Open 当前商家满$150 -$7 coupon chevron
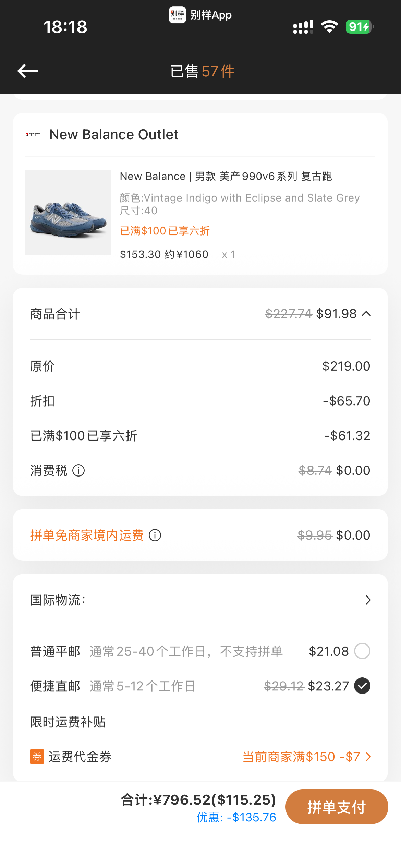Screen dimensions: 401x868 coord(368,757)
